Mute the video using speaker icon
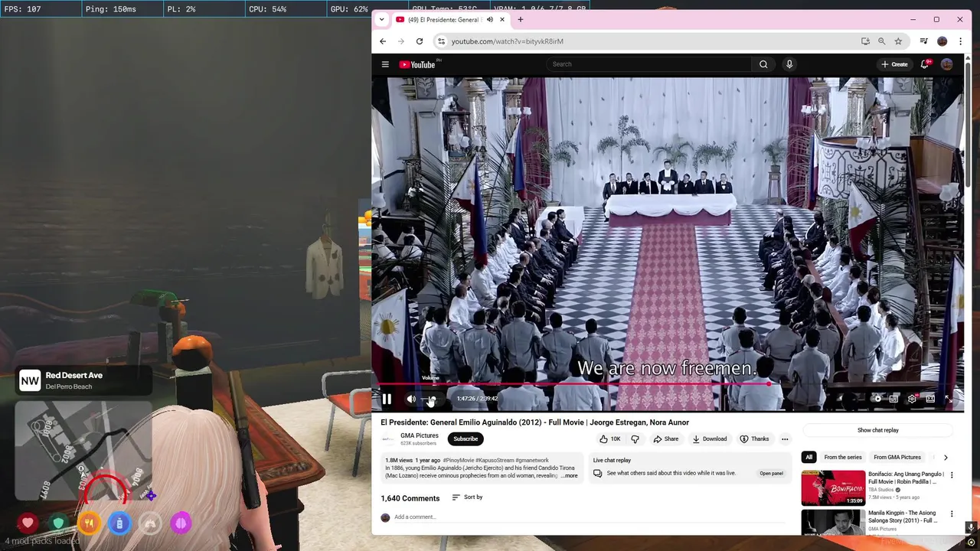The width and height of the screenshot is (980, 551). pos(411,399)
